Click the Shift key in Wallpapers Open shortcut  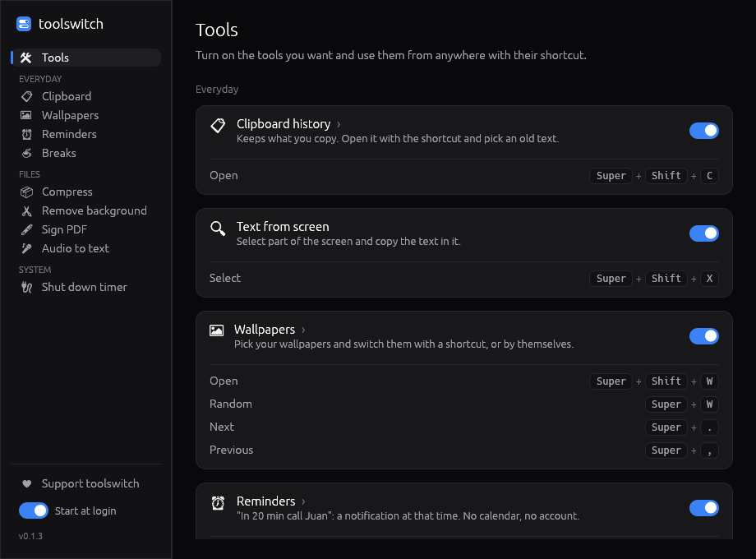[666, 381]
